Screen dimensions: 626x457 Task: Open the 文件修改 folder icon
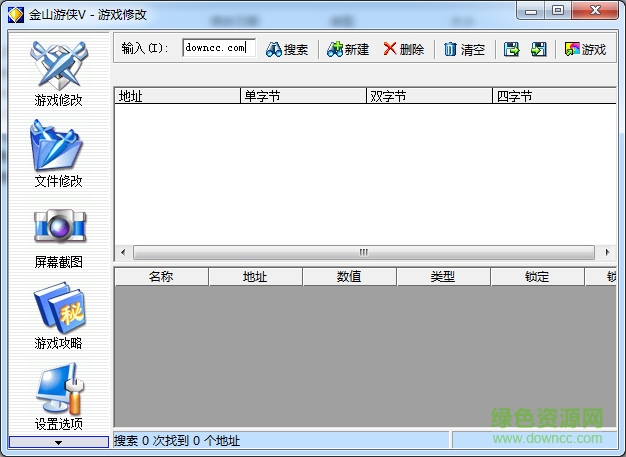pos(58,149)
